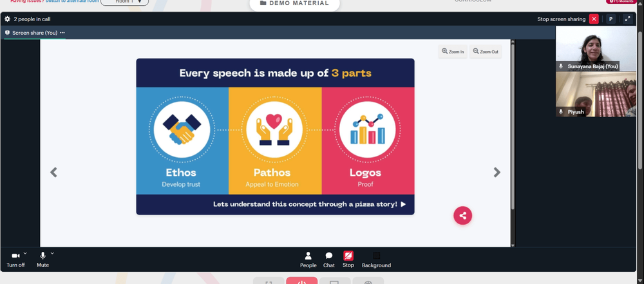This screenshot has width=644, height=284.
Task: Advance to next slide with right arrow
Action: [x=497, y=172]
